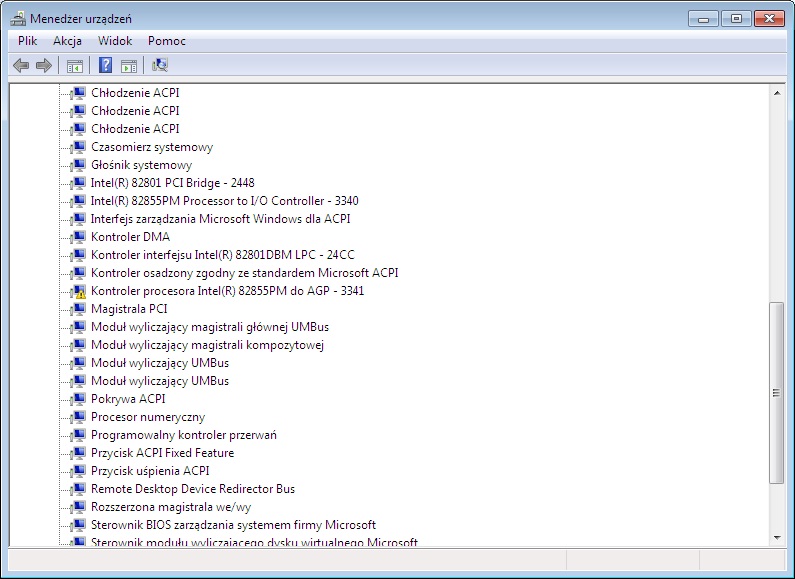The height and width of the screenshot is (579, 795).
Task: Select Przycisk uśpienia ACPI
Action: click(x=150, y=471)
